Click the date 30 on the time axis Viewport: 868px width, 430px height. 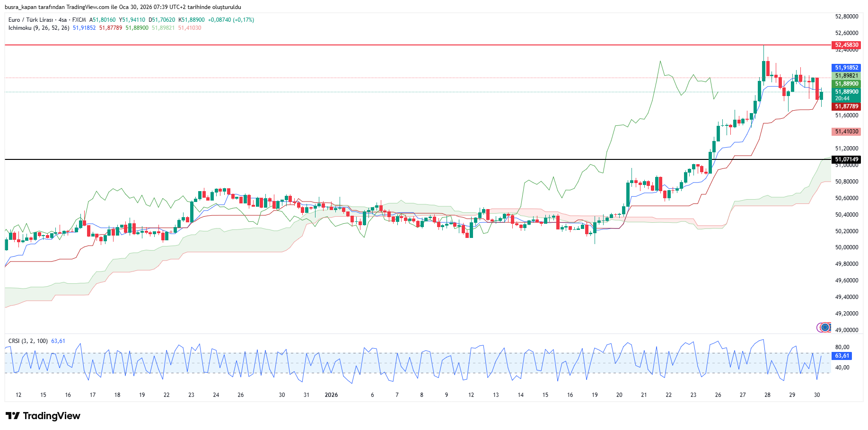click(x=816, y=395)
